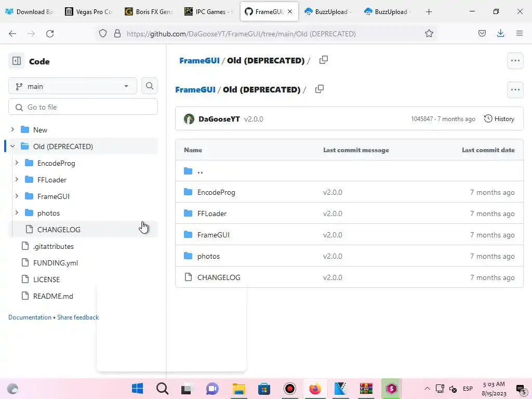532x399 pixels.
Task: Copy path icon in lower breadcrumb
Action: [x=320, y=89]
